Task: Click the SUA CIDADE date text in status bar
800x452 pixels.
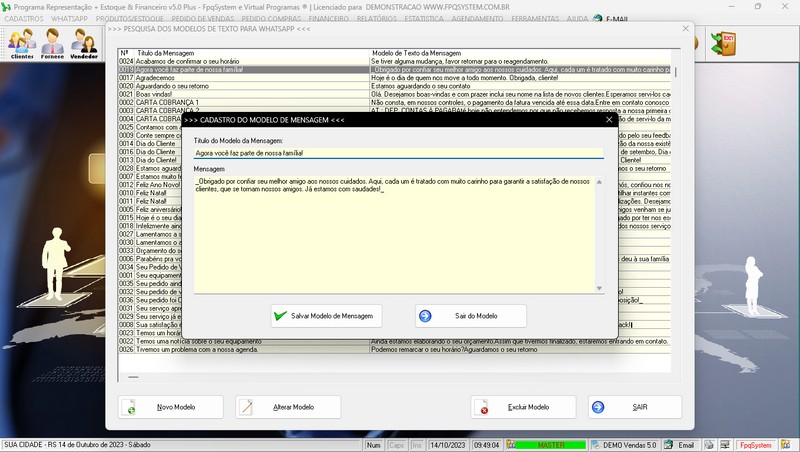Action: [78, 445]
